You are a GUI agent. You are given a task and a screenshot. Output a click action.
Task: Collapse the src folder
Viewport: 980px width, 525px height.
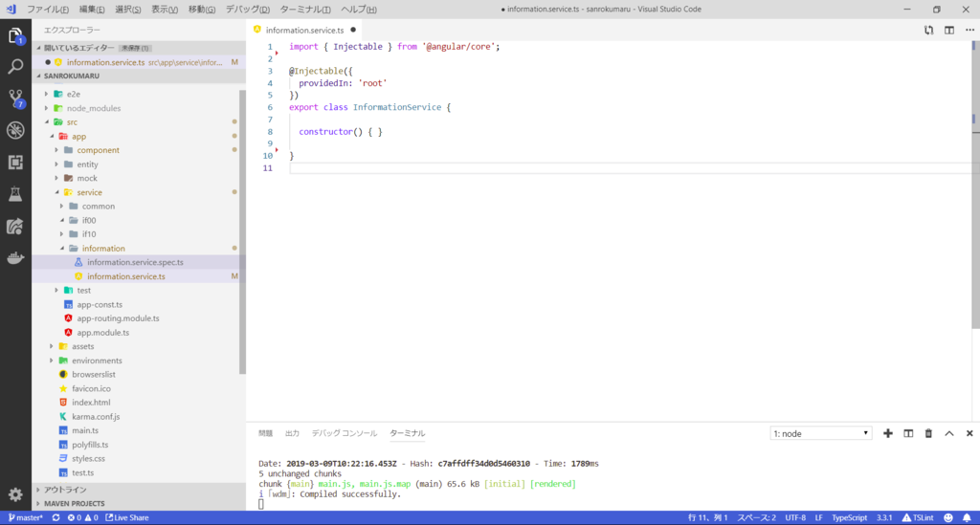coord(72,122)
